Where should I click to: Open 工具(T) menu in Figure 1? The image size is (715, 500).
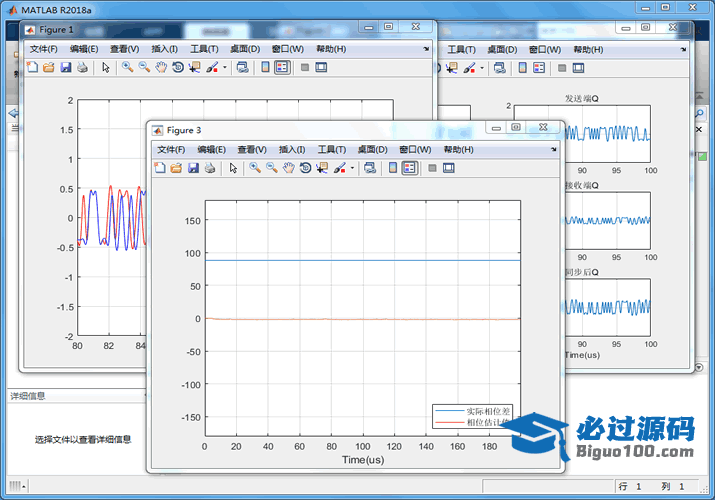(204, 48)
